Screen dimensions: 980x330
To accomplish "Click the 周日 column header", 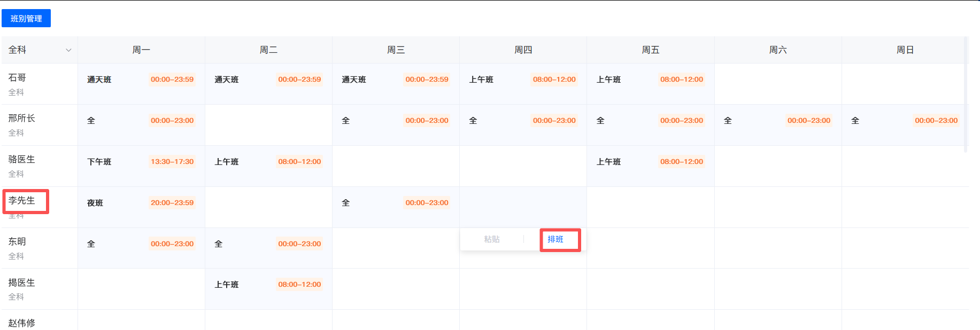I will [x=905, y=50].
